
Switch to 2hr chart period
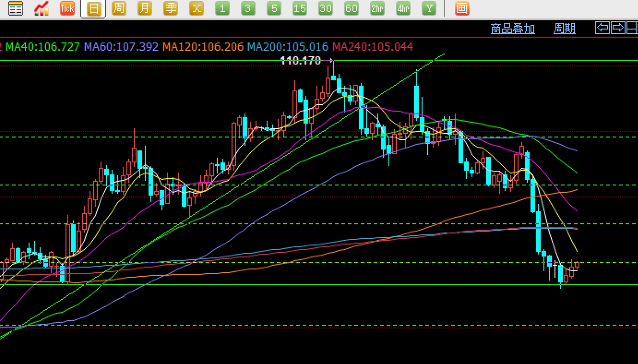(x=377, y=8)
